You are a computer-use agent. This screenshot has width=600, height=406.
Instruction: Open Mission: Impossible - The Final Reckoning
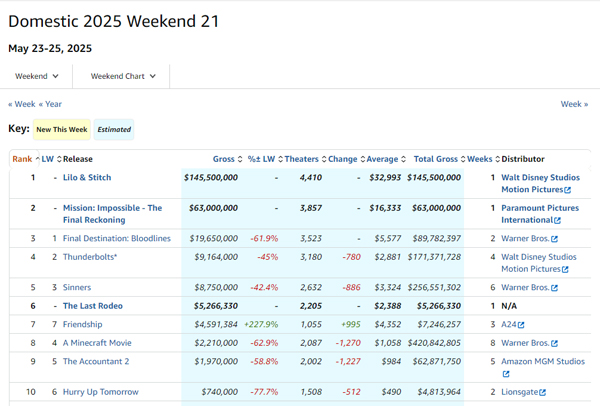coord(112,214)
